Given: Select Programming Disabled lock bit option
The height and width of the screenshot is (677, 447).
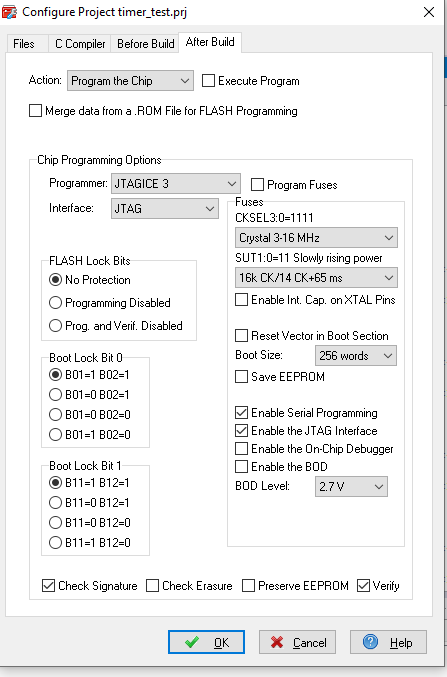Looking at the screenshot, I should [x=55, y=303].
